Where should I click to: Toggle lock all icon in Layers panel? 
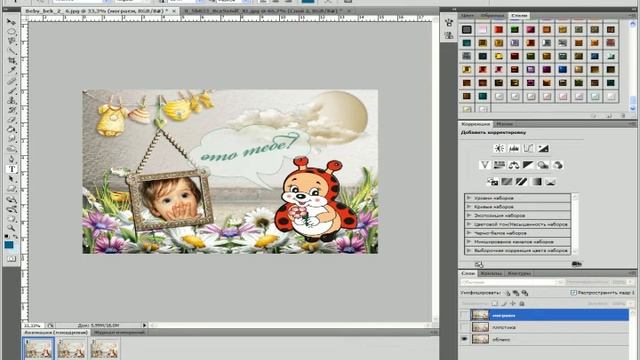(522, 303)
